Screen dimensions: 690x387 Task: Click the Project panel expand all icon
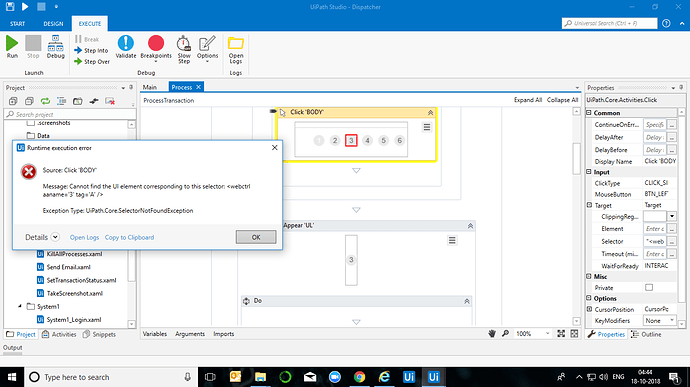(13, 101)
